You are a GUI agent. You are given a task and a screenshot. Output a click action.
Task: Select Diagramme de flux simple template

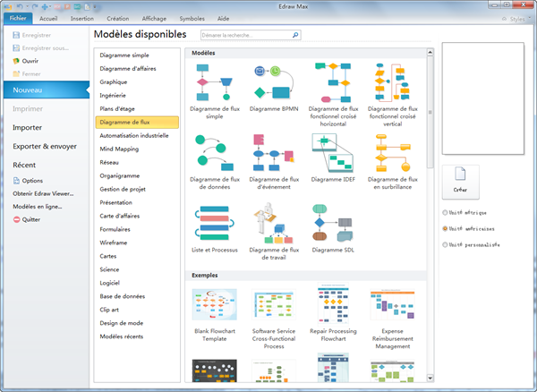[x=215, y=91]
